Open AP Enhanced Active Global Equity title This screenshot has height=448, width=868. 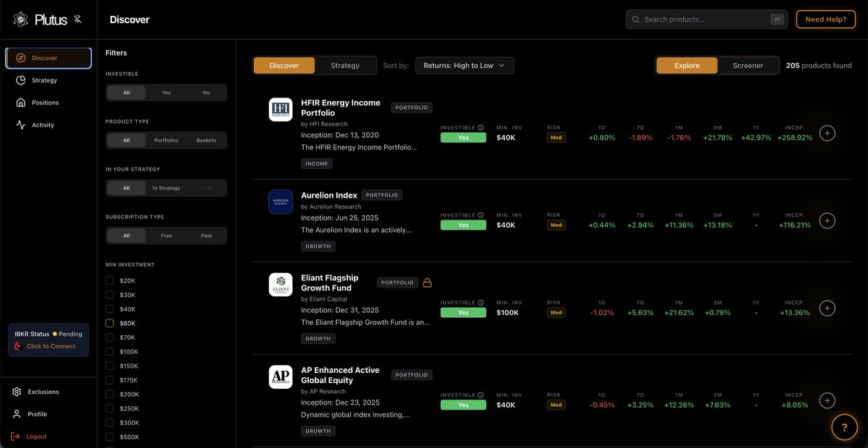point(340,375)
